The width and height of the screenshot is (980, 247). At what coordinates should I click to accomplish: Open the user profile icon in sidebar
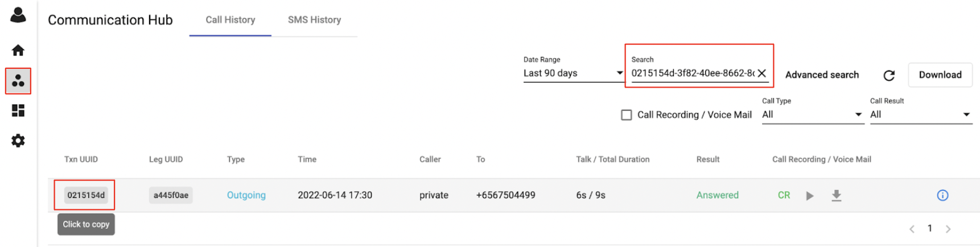(x=18, y=15)
